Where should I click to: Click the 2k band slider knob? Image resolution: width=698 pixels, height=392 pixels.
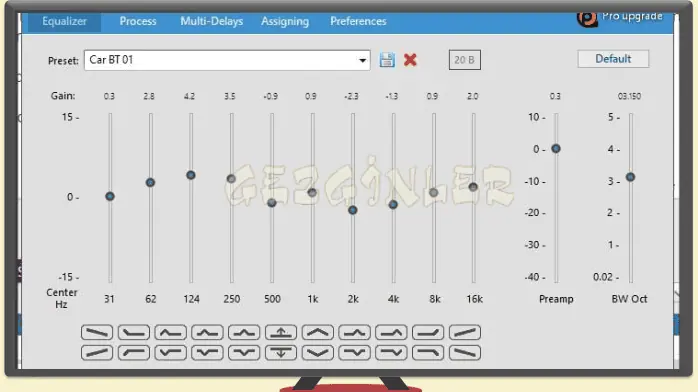click(x=353, y=210)
